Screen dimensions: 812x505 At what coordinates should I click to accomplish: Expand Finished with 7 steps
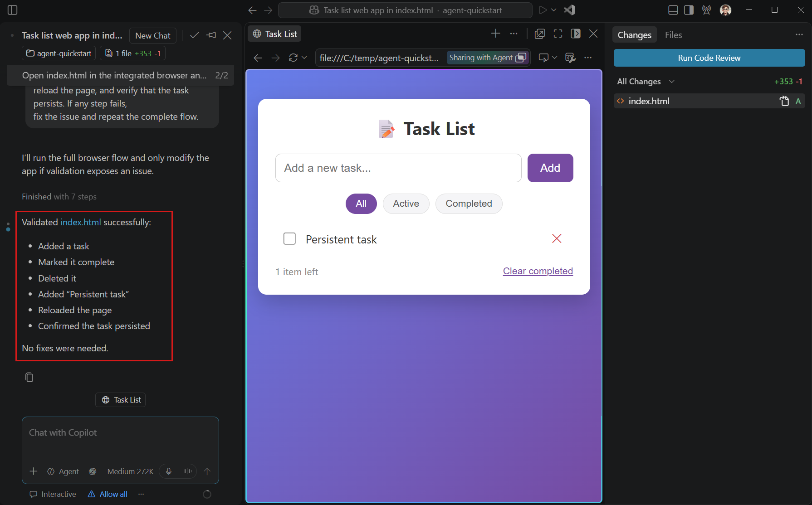(59, 197)
